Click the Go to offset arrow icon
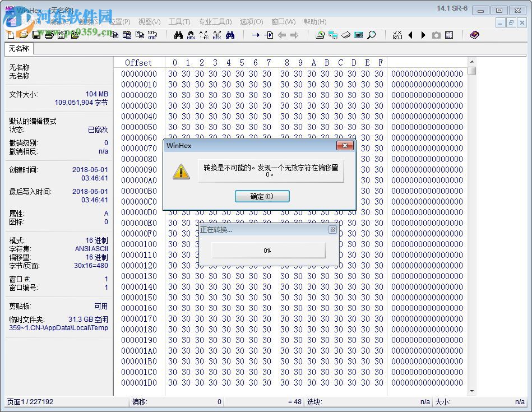This screenshot has width=532, height=412. coord(256,35)
